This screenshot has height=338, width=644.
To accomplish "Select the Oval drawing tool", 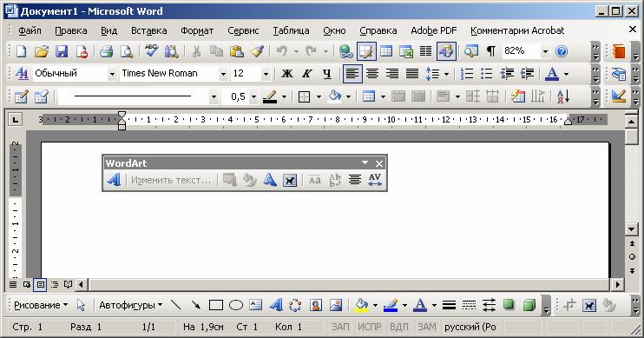I will (x=236, y=305).
